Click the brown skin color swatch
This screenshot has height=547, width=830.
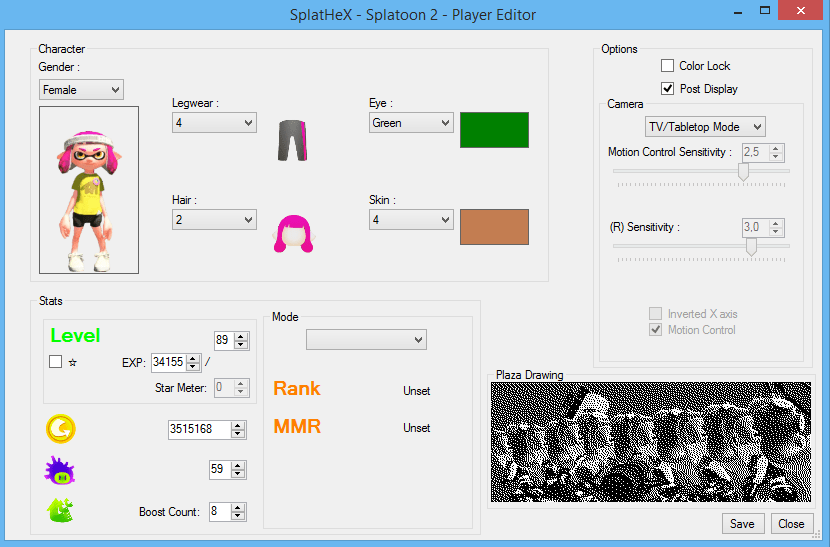tap(494, 227)
